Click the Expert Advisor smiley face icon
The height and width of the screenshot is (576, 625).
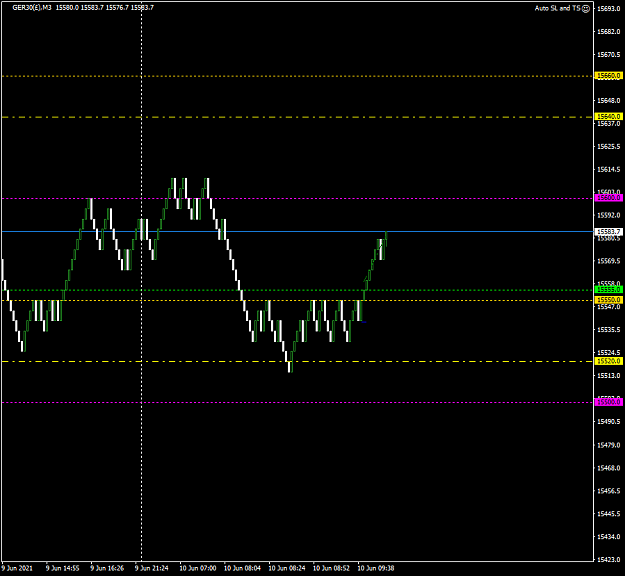point(586,9)
